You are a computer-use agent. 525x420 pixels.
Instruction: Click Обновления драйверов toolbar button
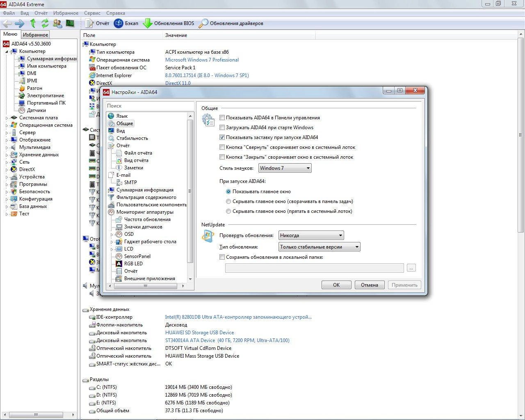(x=231, y=23)
